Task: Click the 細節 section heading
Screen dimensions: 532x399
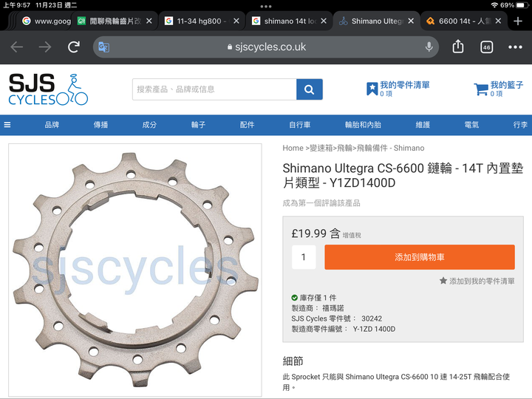Action: tap(293, 361)
